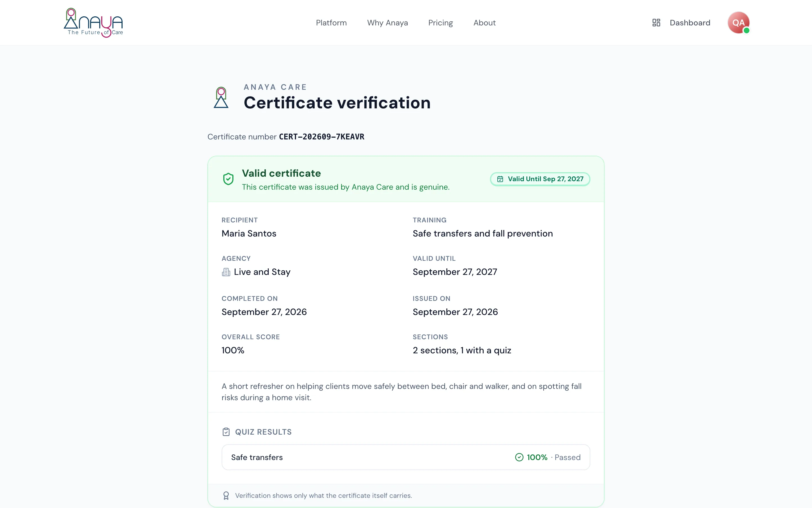The image size is (812, 508).
Task: Click the Anaya Care pin emblem
Action: click(x=221, y=97)
